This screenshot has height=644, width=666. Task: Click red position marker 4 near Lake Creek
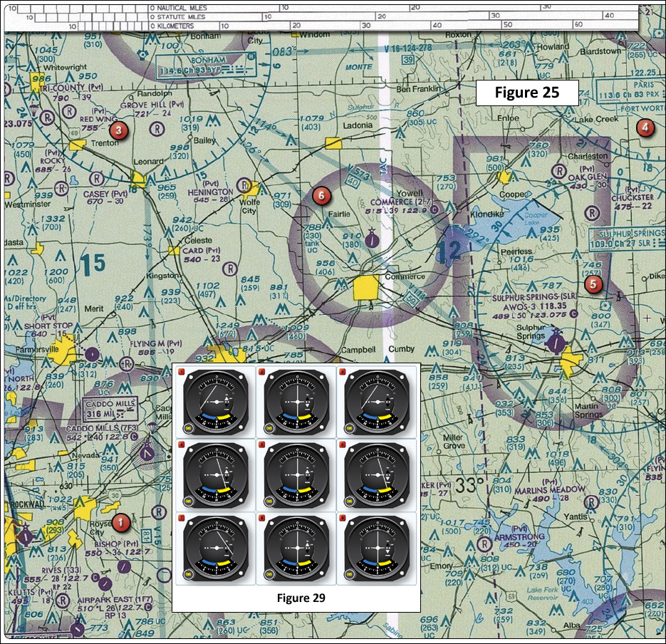[645, 128]
